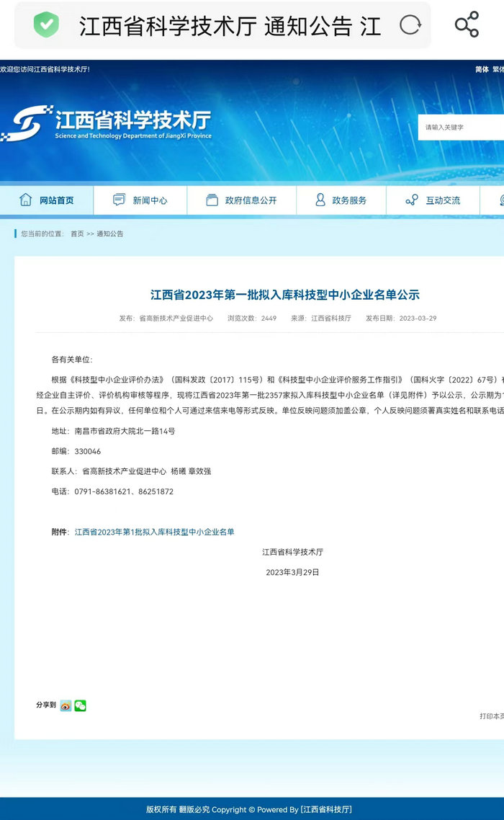The image size is (504, 820).
Task: Click the 首页 breadcrumb link
Action: click(77, 233)
